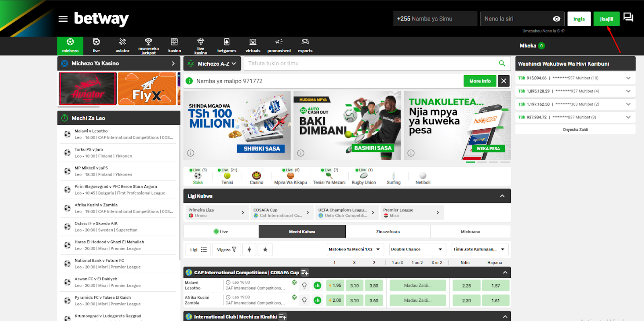Focus the Namba ya Simu input

435,19
